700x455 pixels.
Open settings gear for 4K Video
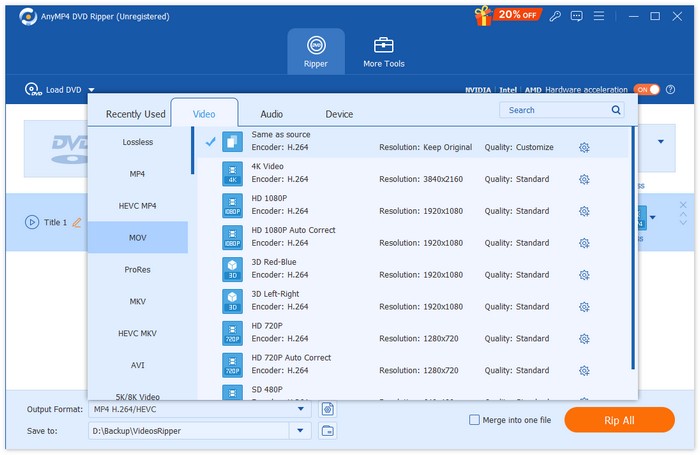tap(584, 180)
